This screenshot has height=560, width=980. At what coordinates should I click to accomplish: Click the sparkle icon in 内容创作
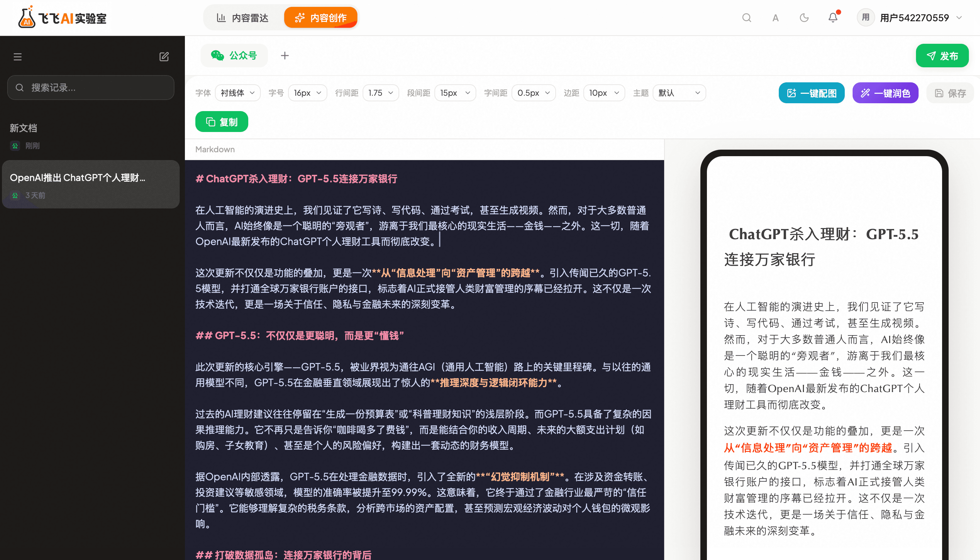coord(300,18)
